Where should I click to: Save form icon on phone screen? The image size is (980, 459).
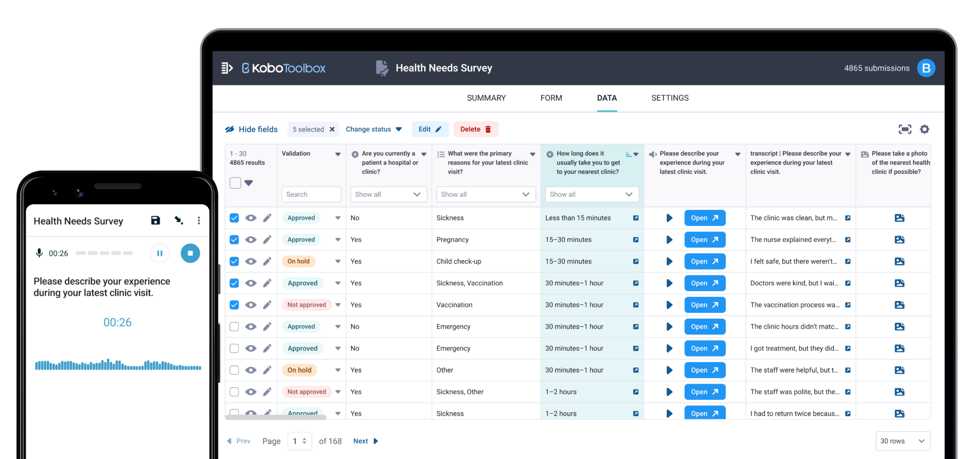pos(156,220)
